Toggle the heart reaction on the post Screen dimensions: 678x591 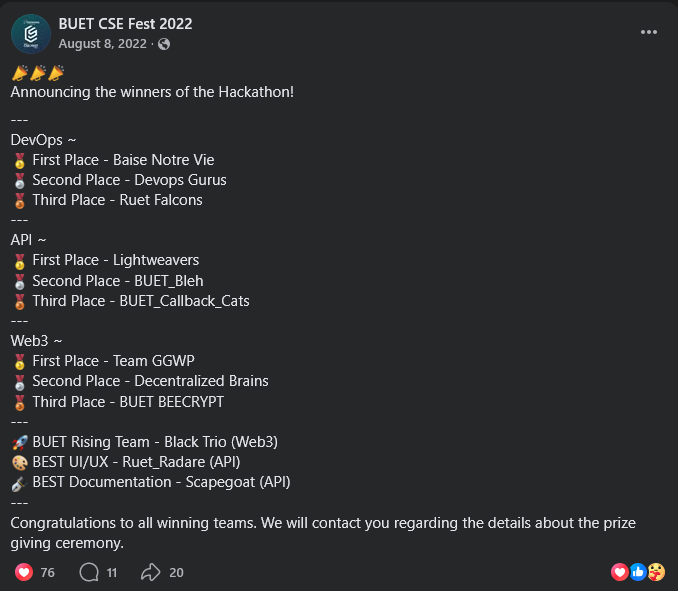(24, 572)
